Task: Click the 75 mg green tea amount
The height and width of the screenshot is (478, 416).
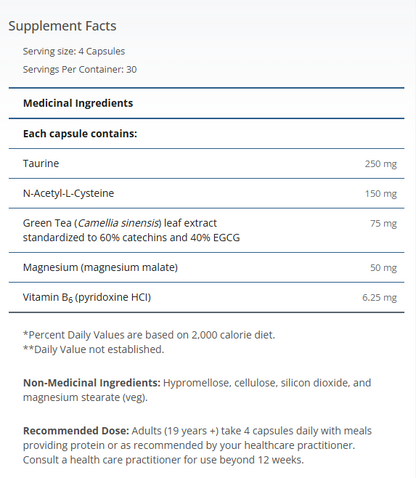Action: click(x=383, y=223)
